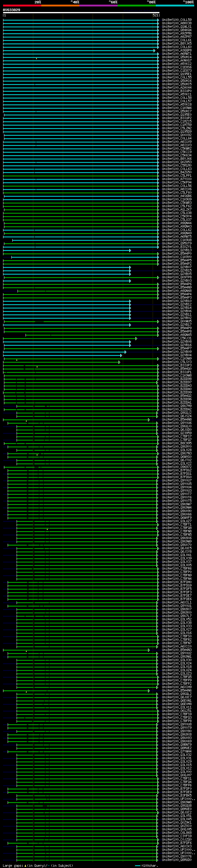The width and height of the screenshot is (197, 868).
Task: Click the AV633829 query name
Action: (11, 10)
